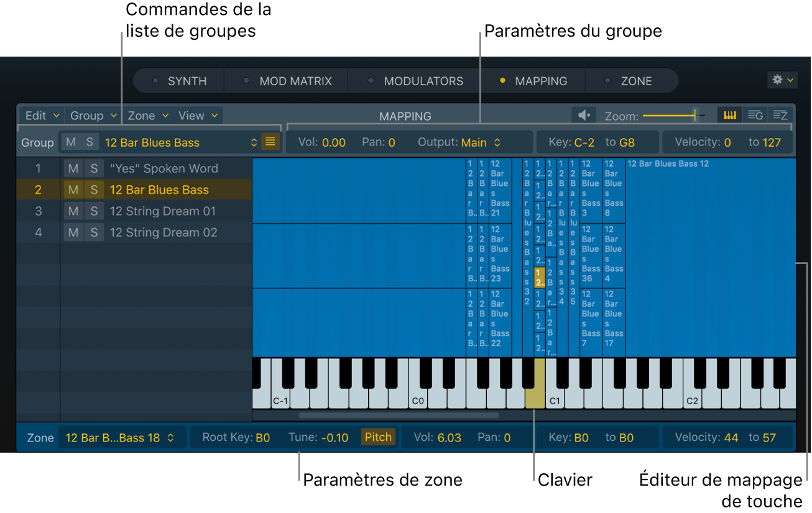The height and width of the screenshot is (513, 812).
Task: Show the key mapping editor view
Action: pos(730,116)
